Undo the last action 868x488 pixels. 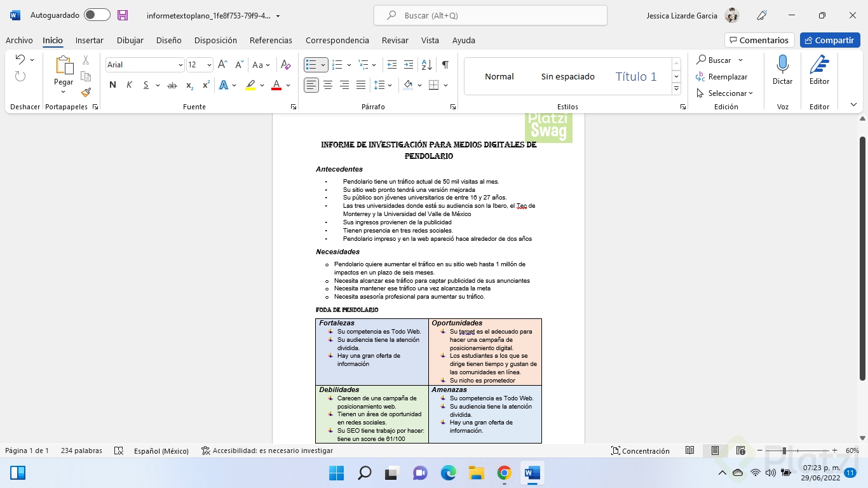[x=20, y=60]
